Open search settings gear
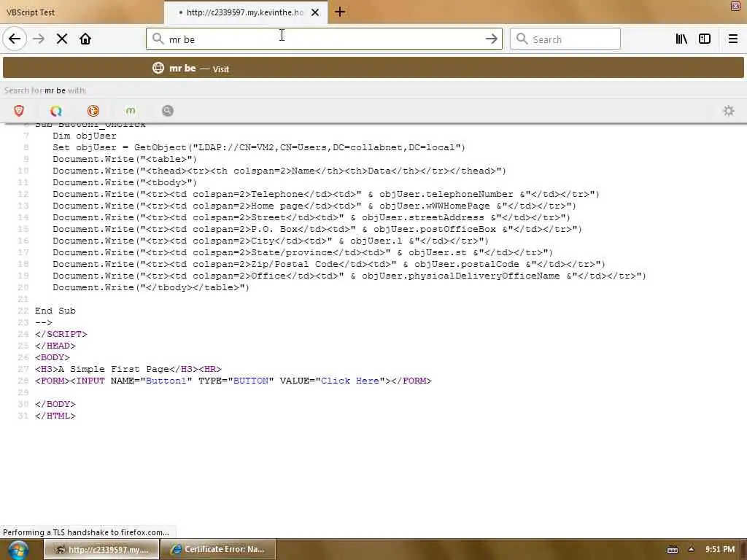This screenshot has height=560, width=747. pyautogui.click(x=729, y=111)
